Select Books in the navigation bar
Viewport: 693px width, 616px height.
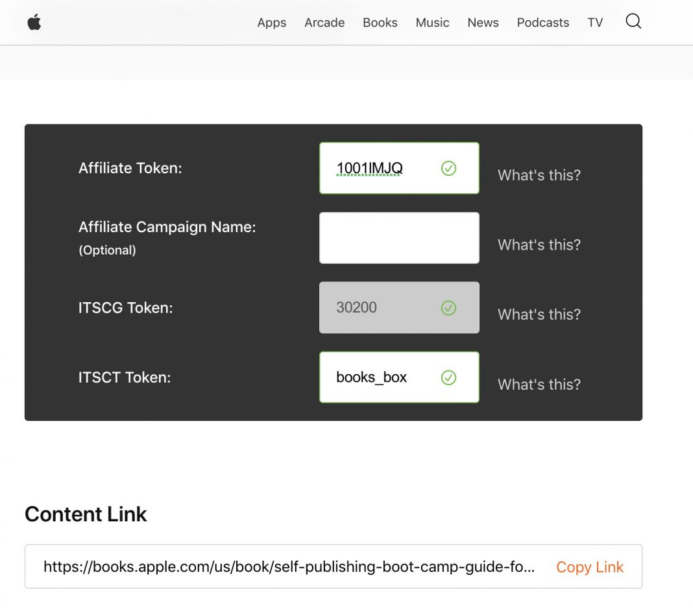pyautogui.click(x=380, y=23)
